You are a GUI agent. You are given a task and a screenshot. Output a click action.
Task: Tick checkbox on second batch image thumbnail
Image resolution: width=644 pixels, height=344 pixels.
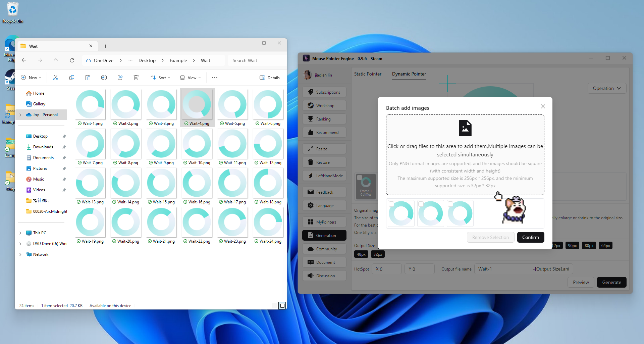pyautogui.click(x=421, y=204)
